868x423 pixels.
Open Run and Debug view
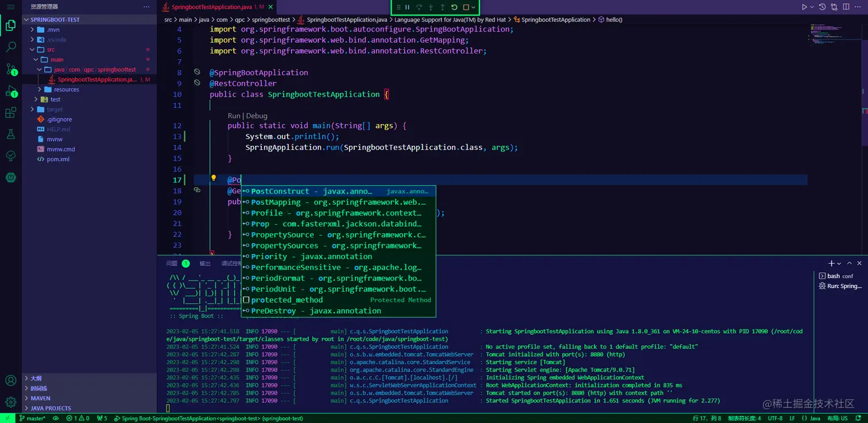click(x=10, y=91)
